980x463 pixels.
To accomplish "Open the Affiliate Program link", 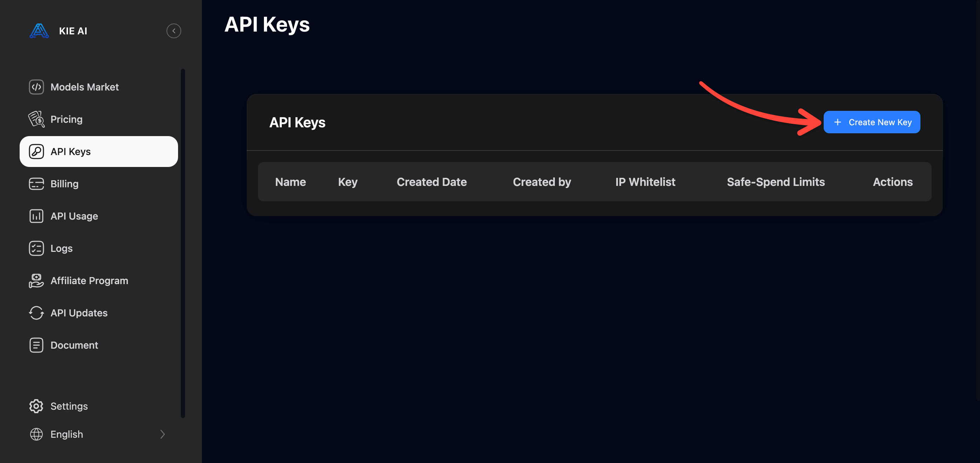I will click(x=99, y=281).
